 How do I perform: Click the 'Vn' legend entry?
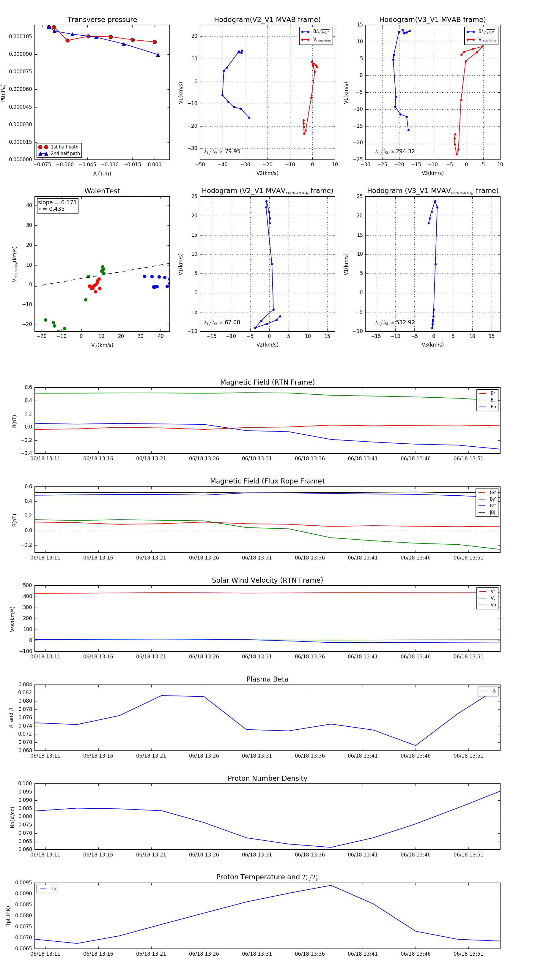[x=487, y=605]
